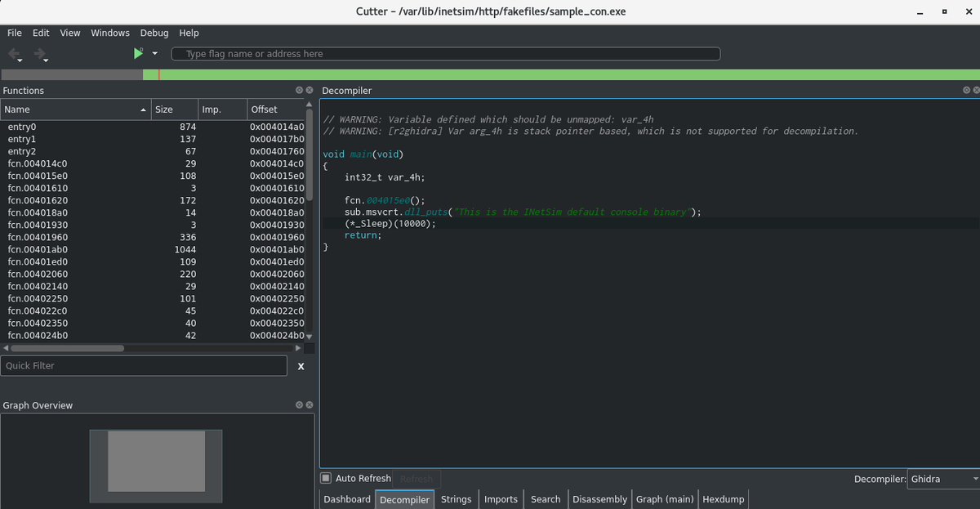Close the Functions panel

310,90
